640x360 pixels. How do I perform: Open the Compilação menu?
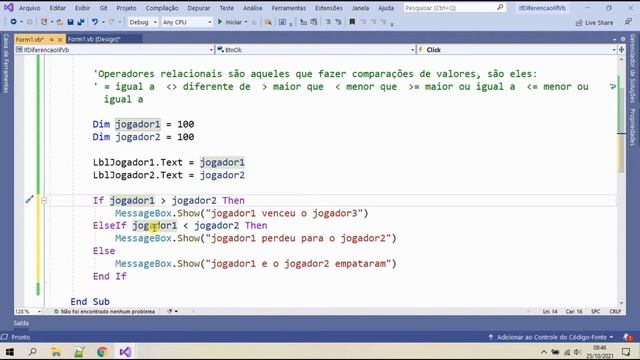click(x=162, y=8)
